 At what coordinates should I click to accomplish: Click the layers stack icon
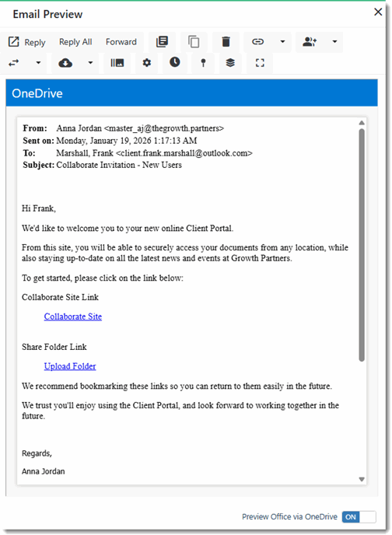pos(230,63)
